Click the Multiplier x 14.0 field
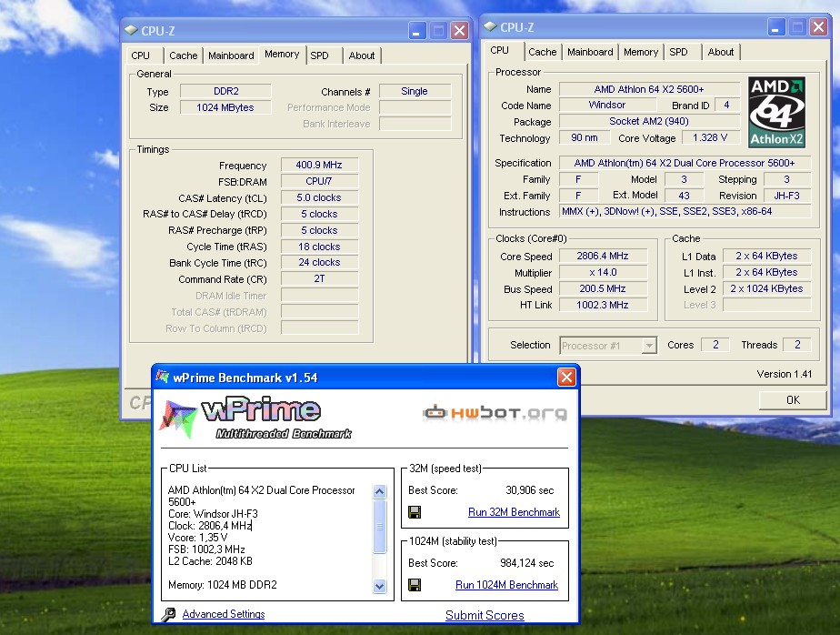This screenshot has width=840, height=635. pos(603,272)
